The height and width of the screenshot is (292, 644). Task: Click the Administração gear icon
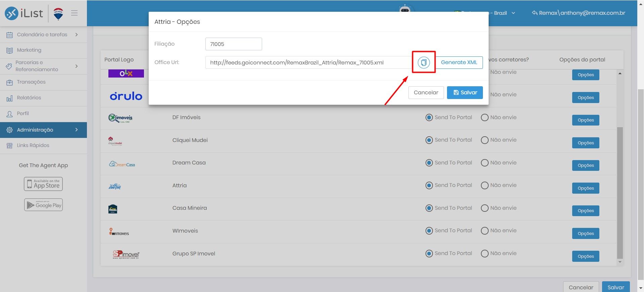9,130
